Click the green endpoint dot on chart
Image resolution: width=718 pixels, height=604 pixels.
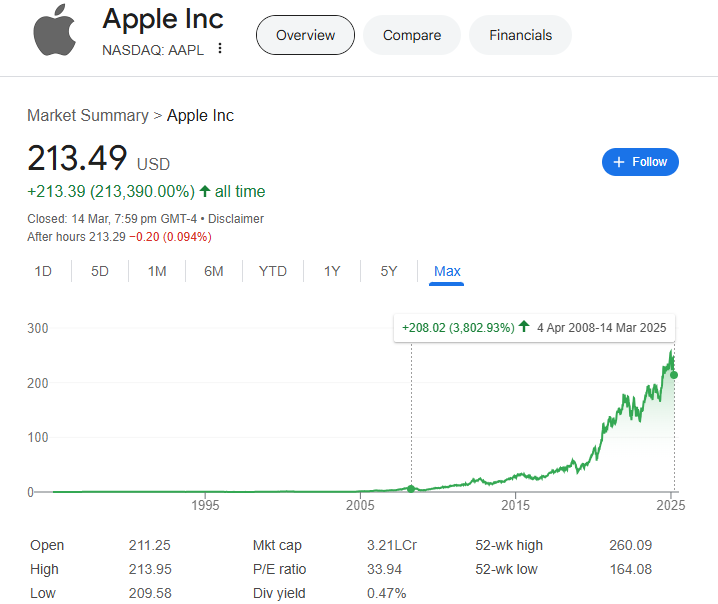(x=674, y=375)
